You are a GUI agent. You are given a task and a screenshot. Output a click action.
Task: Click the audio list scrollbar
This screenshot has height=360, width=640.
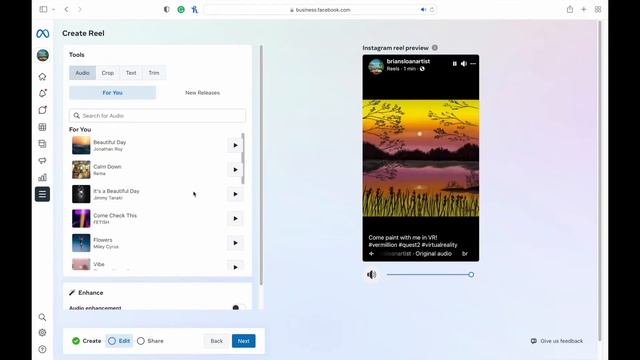243,158
